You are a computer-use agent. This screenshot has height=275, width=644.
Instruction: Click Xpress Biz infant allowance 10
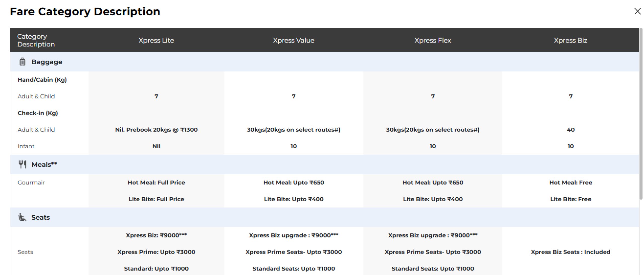[571, 146]
